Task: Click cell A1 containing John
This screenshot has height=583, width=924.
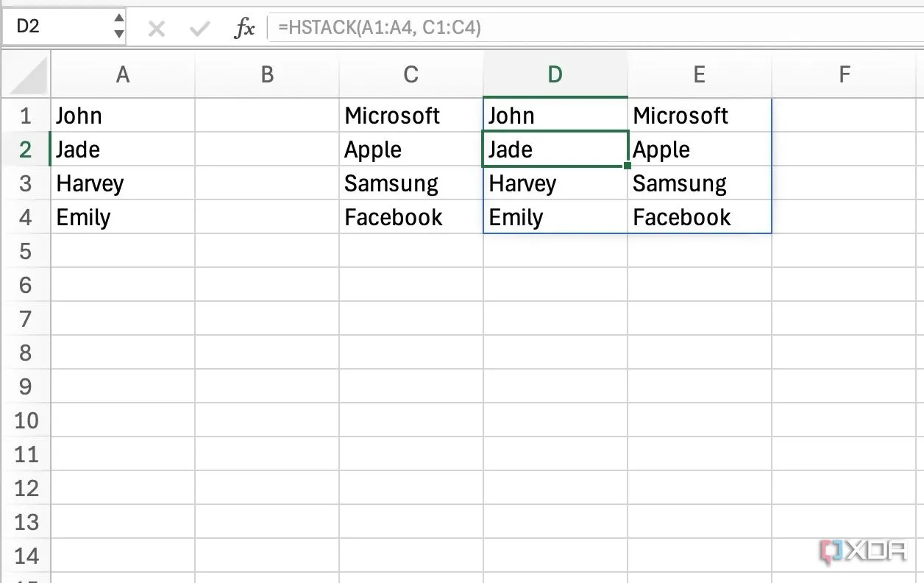Action: 123,116
